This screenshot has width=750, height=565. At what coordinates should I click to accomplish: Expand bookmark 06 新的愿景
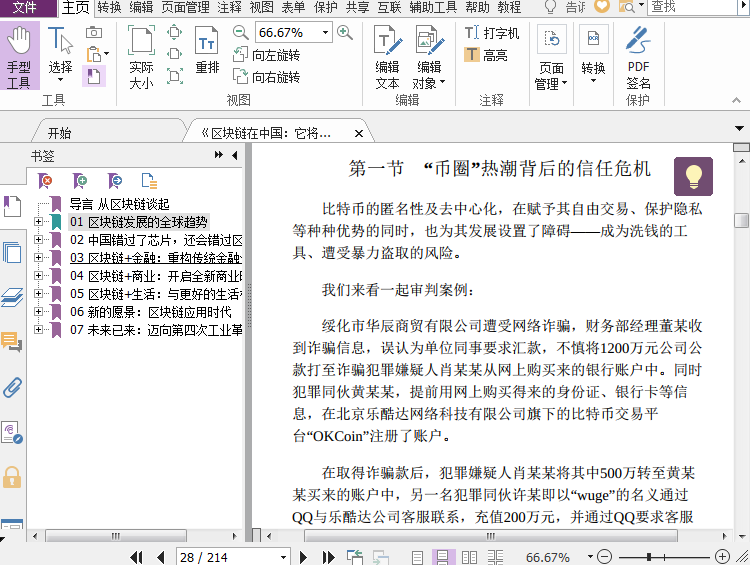click(38, 311)
